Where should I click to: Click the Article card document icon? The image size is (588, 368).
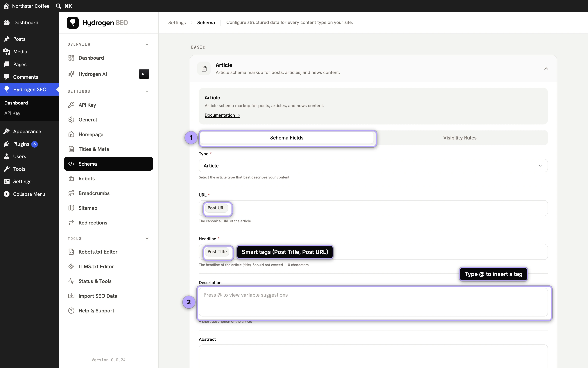pos(204,69)
